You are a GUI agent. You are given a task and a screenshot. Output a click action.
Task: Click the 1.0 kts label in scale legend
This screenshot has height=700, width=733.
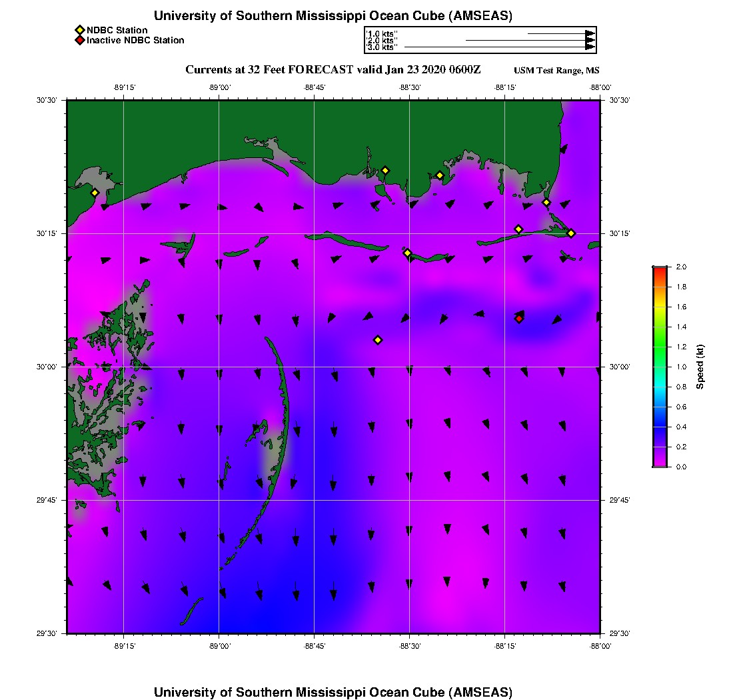click(x=382, y=33)
